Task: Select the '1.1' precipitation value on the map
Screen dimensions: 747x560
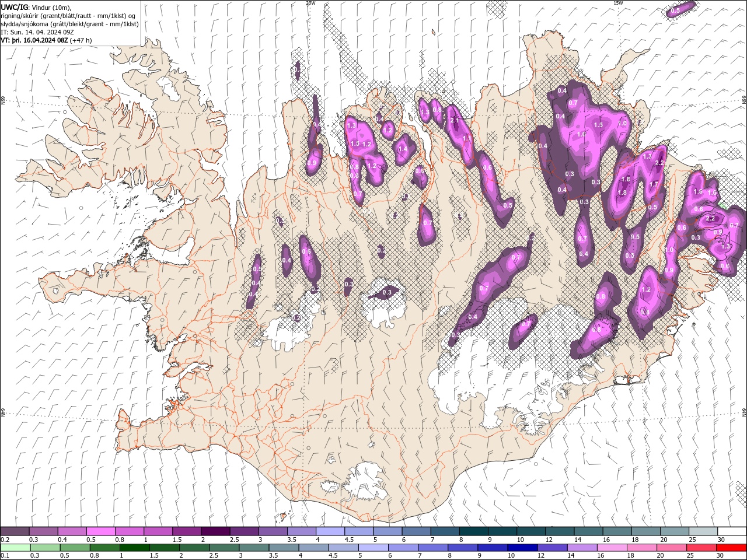Action: pos(467,139)
